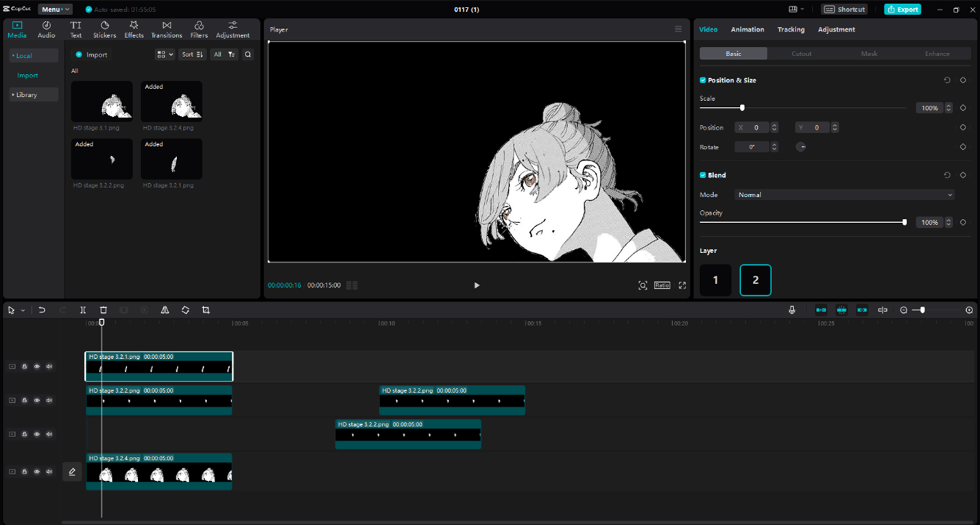The height and width of the screenshot is (525, 980).
Task: Delete the selected clip with trash icon
Action: pos(104,310)
